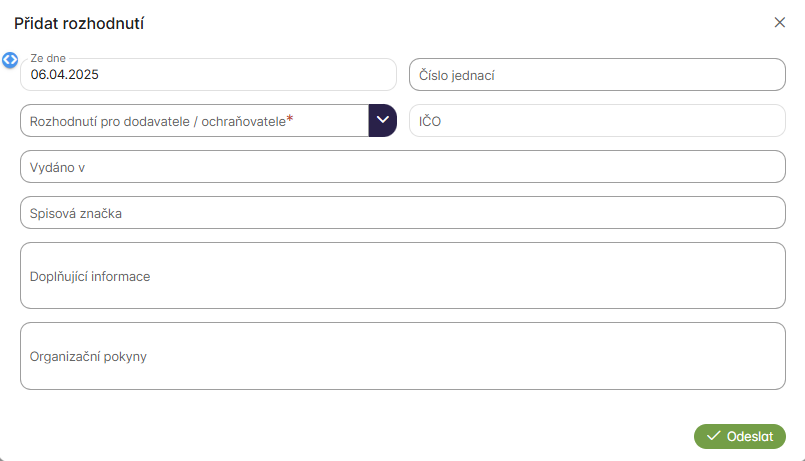Click the Přidat rozhodnutí dialog title
The image size is (805, 461).
click(85, 23)
